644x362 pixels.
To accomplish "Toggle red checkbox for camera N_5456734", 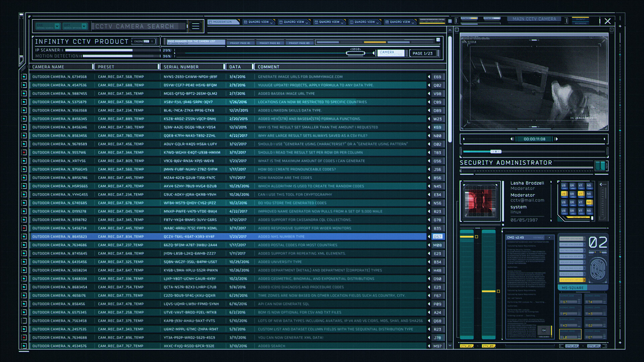I will (x=24, y=228).
